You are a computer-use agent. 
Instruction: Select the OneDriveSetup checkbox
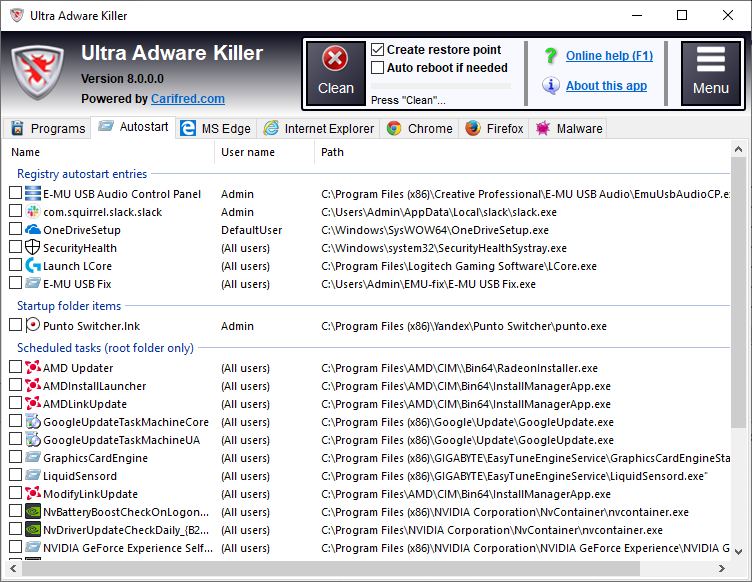point(15,229)
